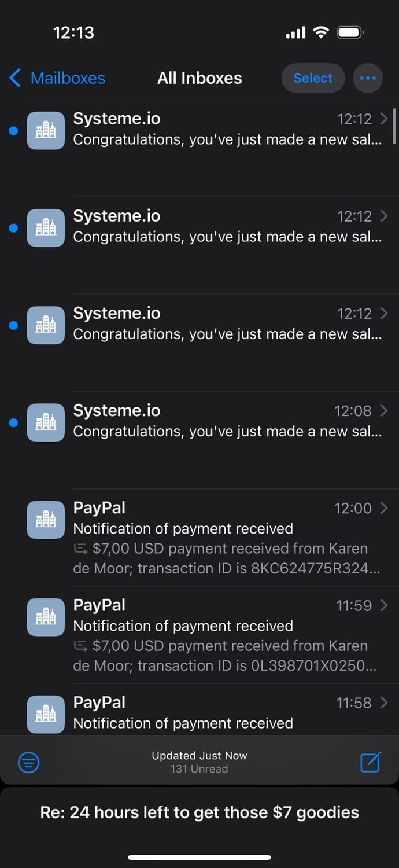Viewport: 399px width, 868px height.
Task: Tap the back arrow beside Mailboxes
Action: tap(16, 78)
